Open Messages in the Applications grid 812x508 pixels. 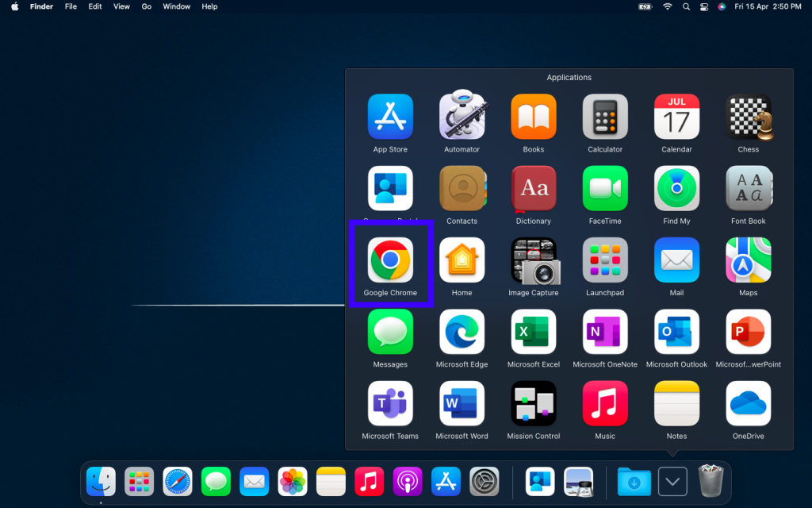[x=390, y=332]
